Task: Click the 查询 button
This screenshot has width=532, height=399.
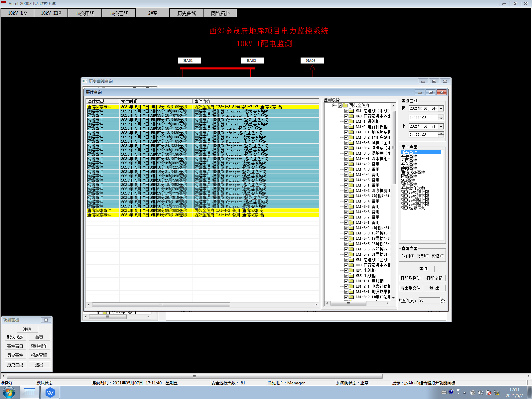Action: (423, 269)
